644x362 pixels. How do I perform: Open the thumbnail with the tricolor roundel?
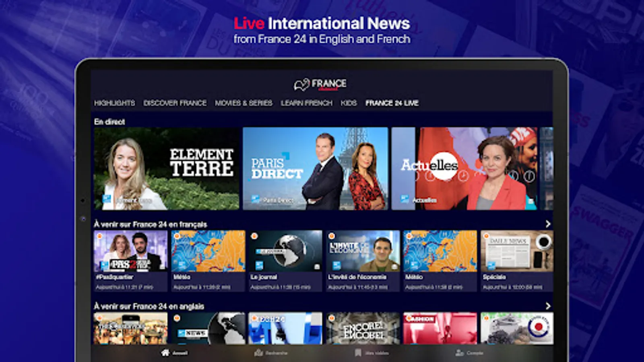(x=517, y=328)
